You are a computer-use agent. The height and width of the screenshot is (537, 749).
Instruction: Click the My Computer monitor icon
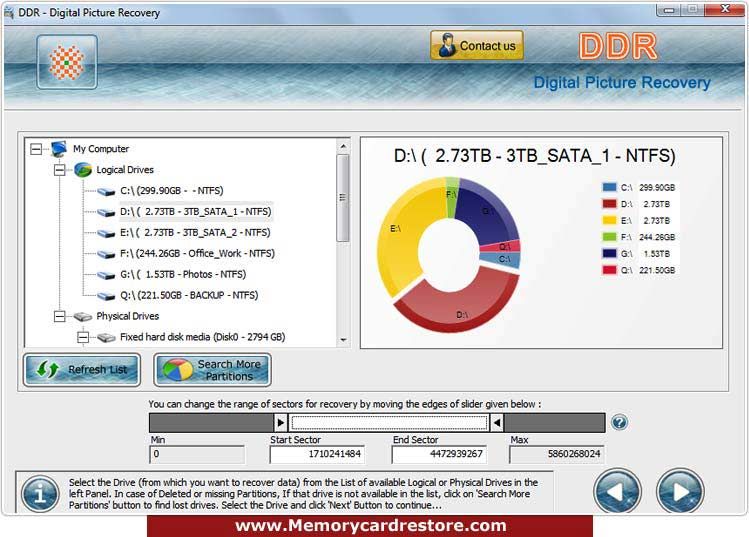(x=59, y=149)
